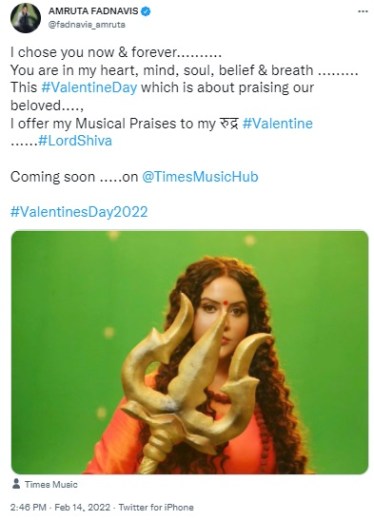Screen dimensions: 374x520
Task: Open the #Valentine hashtag after रुद्र
Action: (277, 124)
